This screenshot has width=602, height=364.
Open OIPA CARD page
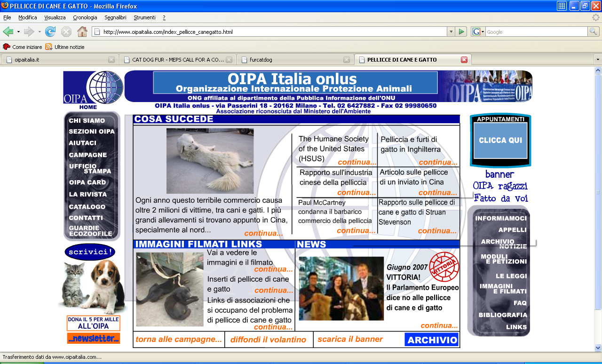tap(87, 182)
